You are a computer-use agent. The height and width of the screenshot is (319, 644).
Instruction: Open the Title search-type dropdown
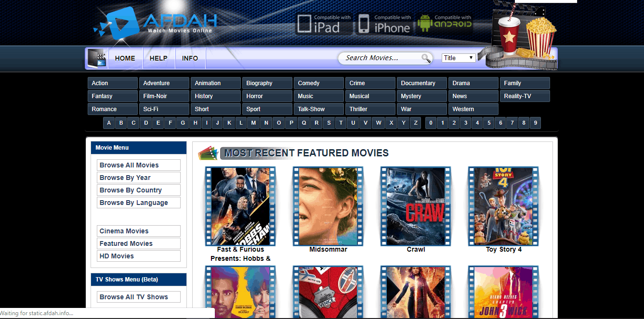[459, 58]
